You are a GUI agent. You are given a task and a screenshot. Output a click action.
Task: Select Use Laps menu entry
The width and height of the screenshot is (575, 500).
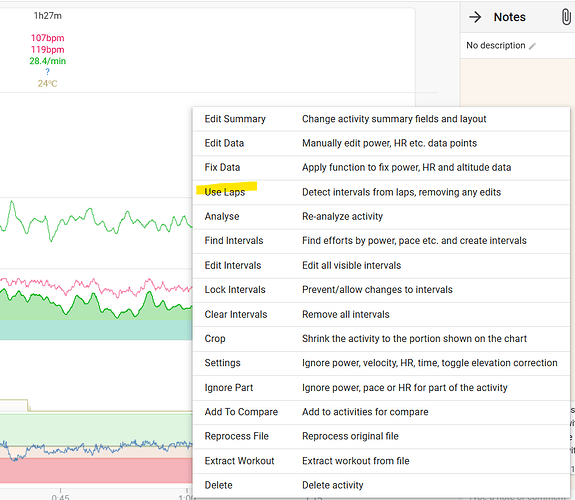381,192
